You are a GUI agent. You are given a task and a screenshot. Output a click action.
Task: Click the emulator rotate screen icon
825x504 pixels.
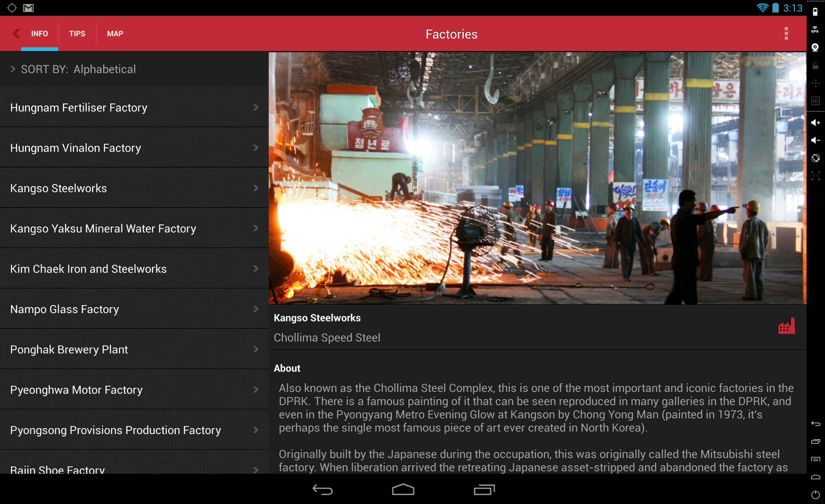[815, 158]
